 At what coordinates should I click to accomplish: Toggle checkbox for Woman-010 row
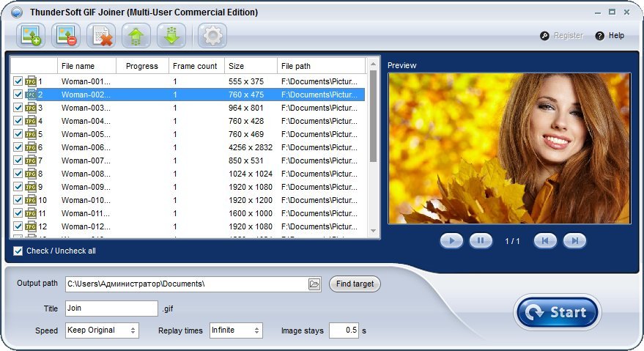[x=18, y=199]
